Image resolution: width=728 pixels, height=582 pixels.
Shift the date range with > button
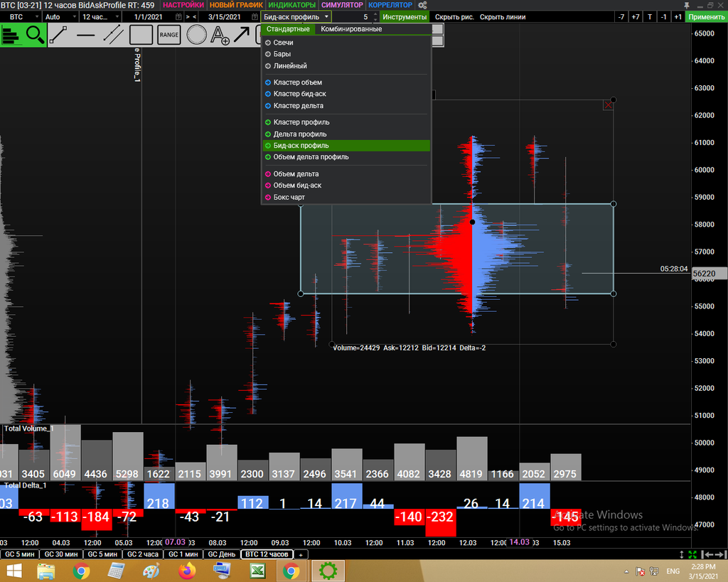coord(188,17)
